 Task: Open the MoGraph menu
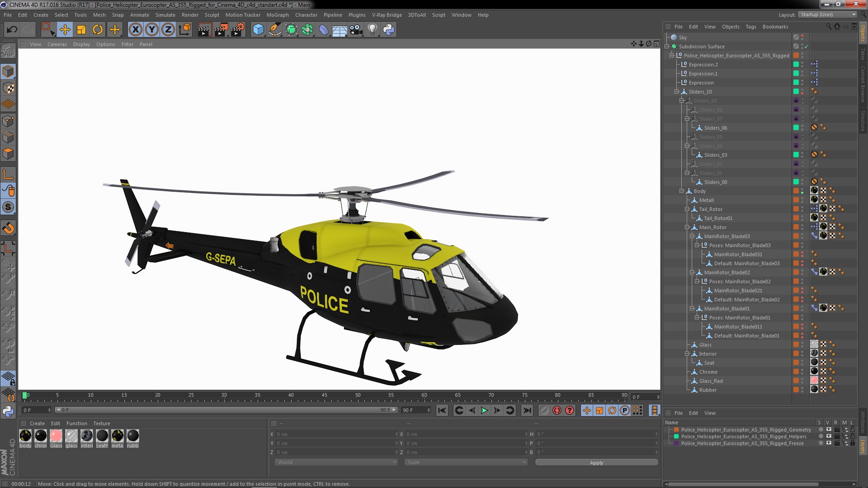pyautogui.click(x=277, y=15)
